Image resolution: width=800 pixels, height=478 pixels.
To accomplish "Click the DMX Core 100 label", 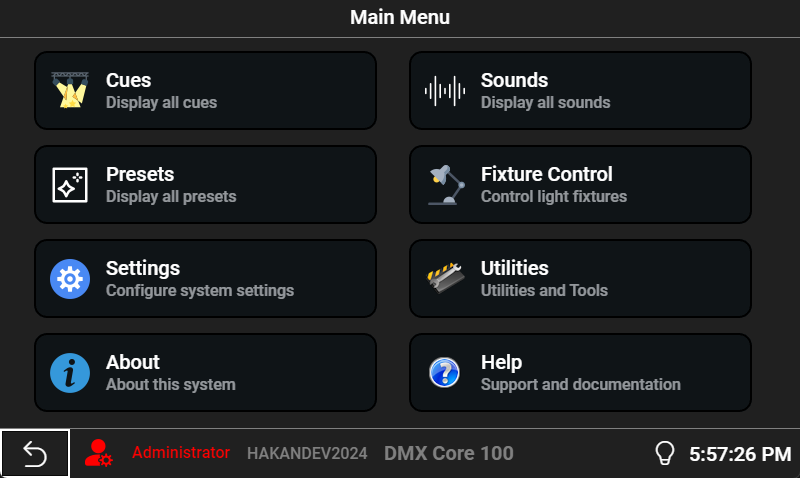I will pyautogui.click(x=449, y=453).
